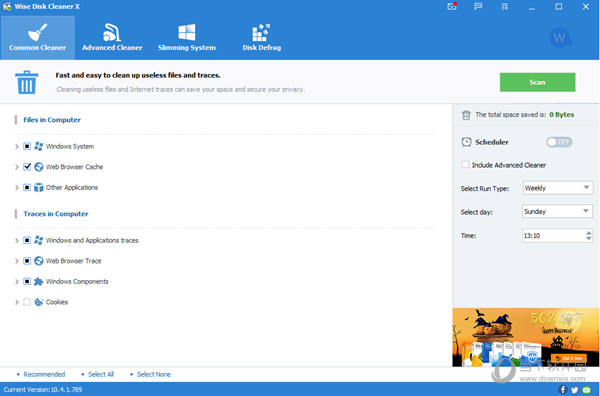Expand the Cookies node
The height and width of the screenshot is (396, 600).
[x=16, y=302]
